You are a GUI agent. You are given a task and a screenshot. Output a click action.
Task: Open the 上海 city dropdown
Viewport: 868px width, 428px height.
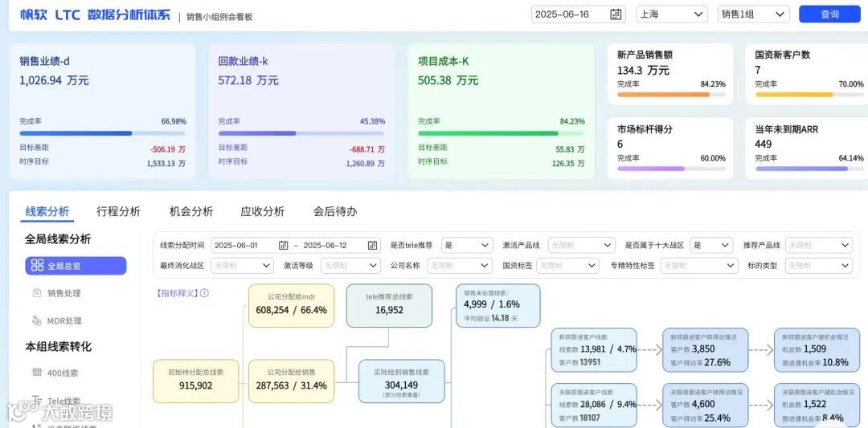click(x=672, y=14)
